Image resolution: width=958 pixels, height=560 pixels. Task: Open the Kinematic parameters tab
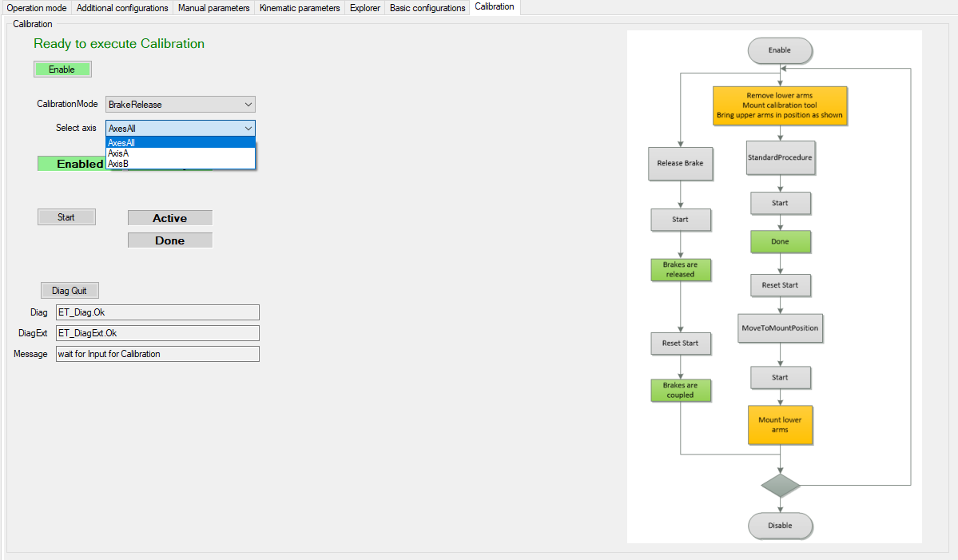tap(300, 8)
